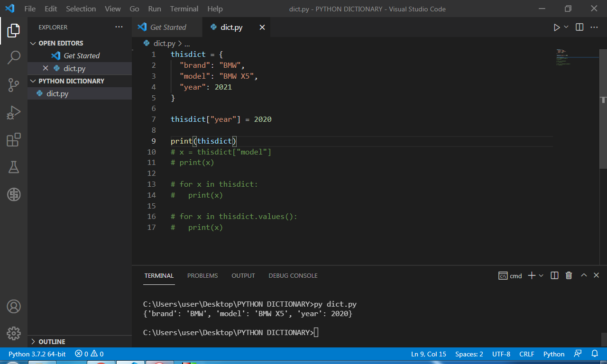Open editor More Actions ellipsis
The width and height of the screenshot is (607, 364).
pos(594,27)
